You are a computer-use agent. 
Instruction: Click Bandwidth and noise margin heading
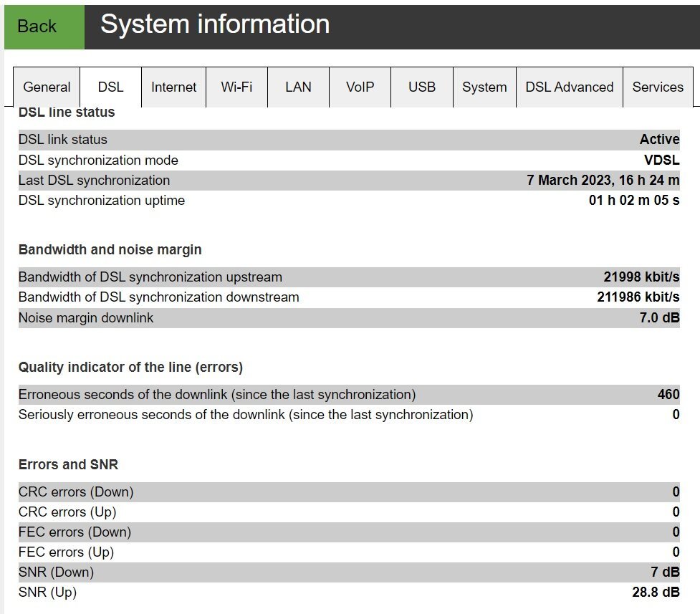pos(110,249)
